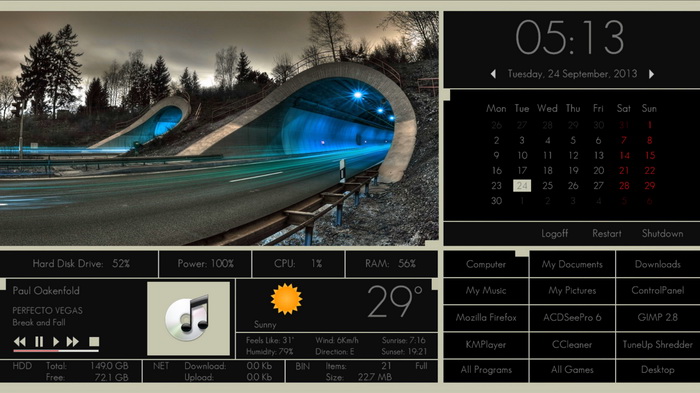Launch Mozilla Firefox
700x393 pixels.
coord(486,318)
